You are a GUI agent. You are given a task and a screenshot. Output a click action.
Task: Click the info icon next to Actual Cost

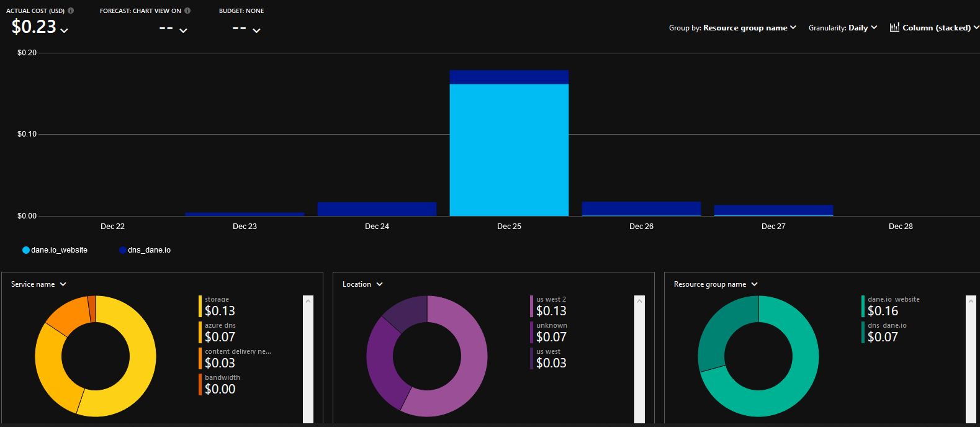tap(71, 11)
